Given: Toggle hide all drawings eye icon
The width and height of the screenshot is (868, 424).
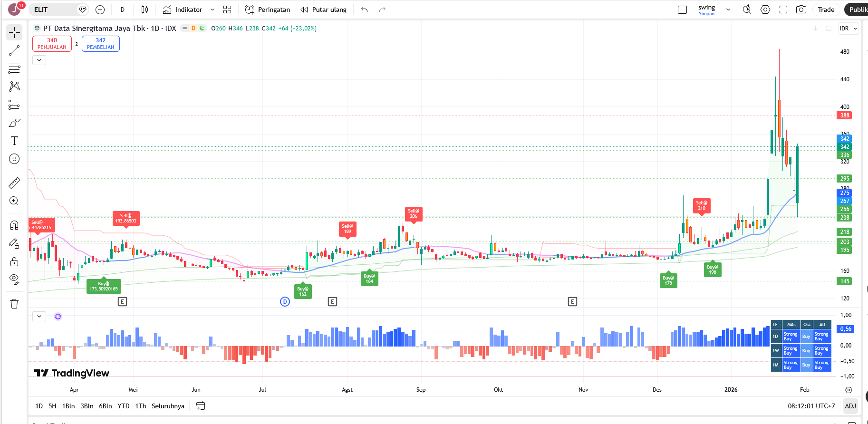Looking at the screenshot, I should point(14,279).
